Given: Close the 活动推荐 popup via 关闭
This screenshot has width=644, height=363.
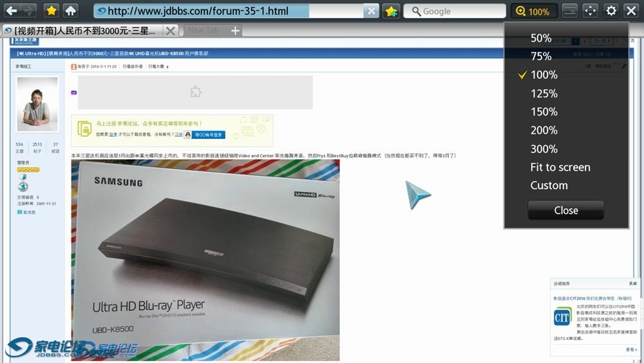Looking at the screenshot, I should pyautogui.click(x=632, y=284).
